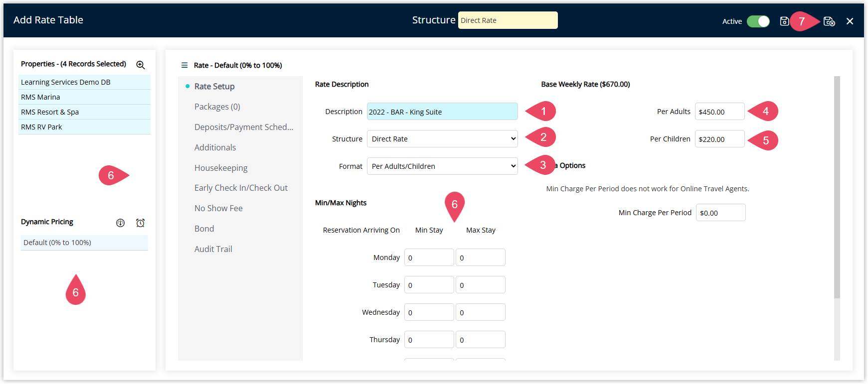The image size is (868, 384).
Task: Open the Housekeeping tab
Action: (x=221, y=168)
